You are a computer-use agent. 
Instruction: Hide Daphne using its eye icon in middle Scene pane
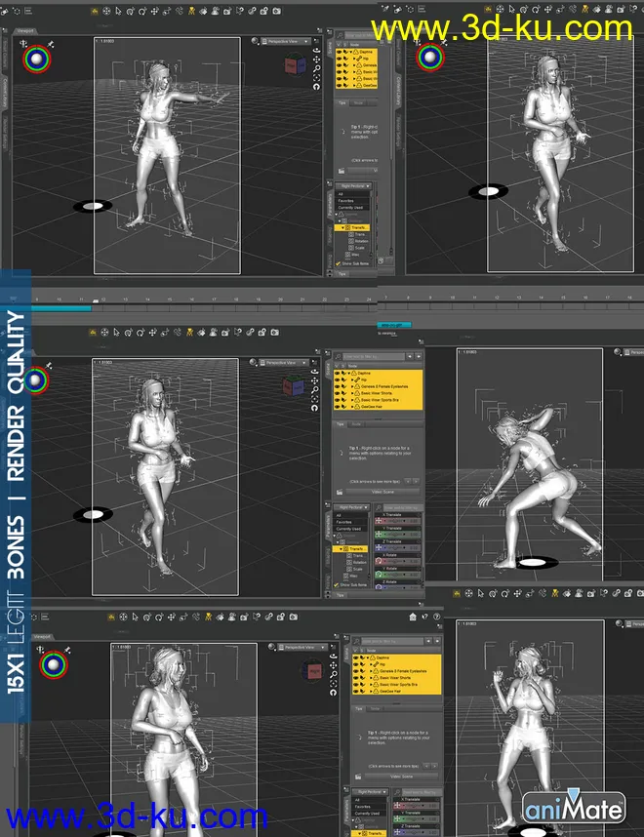(337, 373)
